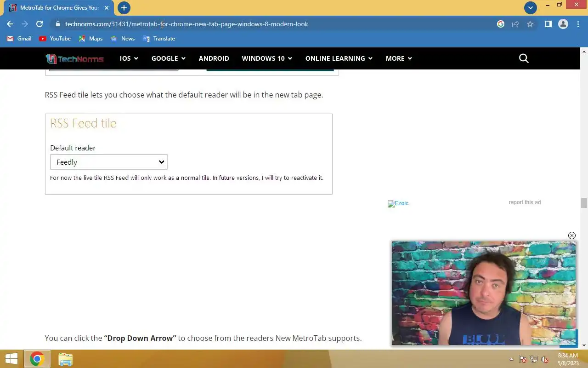Reload the page with the refresh icon
Viewport: 588px width, 368px height.
point(40,24)
